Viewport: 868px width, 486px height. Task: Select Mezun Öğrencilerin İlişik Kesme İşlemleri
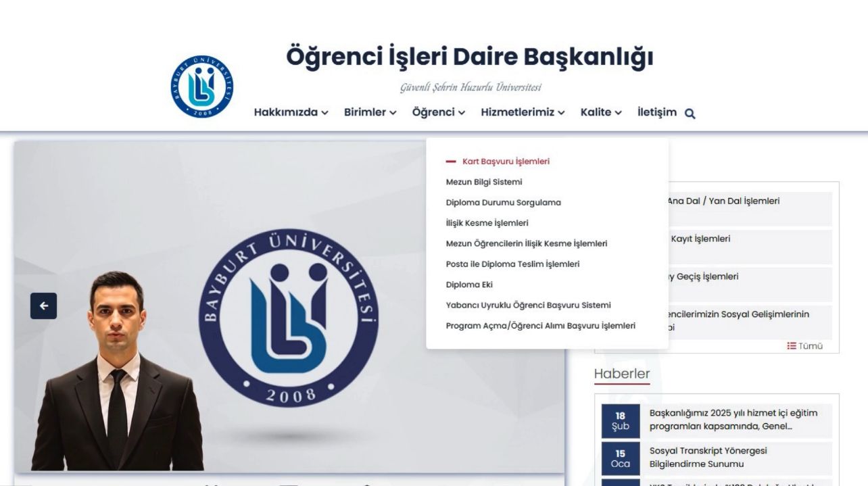click(x=527, y=243)
